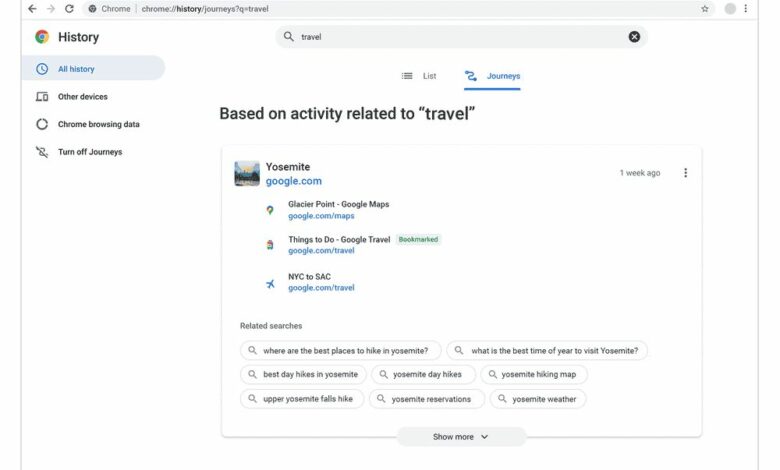Expand results with Show more
780x470 pixels.
(461, 437)
